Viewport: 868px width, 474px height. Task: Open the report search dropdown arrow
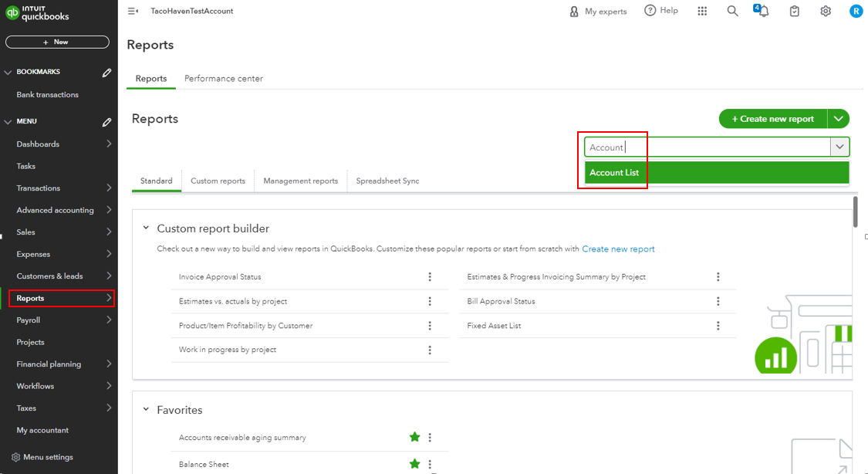tap(839, 147)
